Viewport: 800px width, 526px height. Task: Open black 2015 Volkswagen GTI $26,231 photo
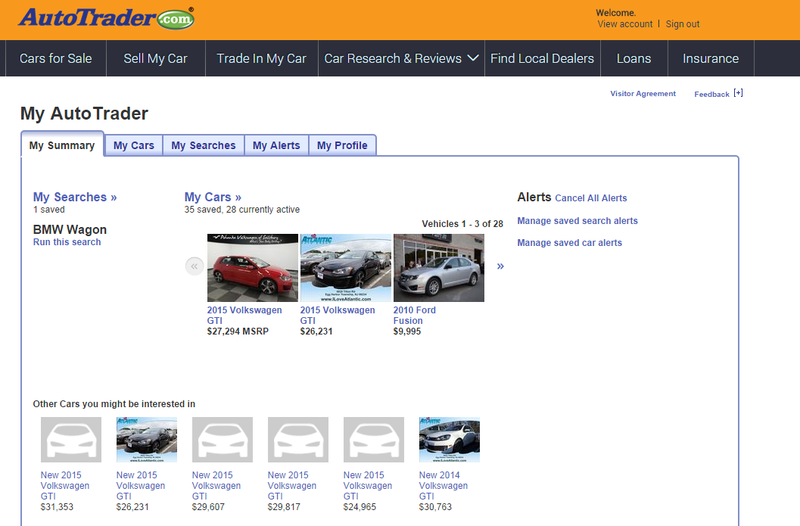(346, 268)
